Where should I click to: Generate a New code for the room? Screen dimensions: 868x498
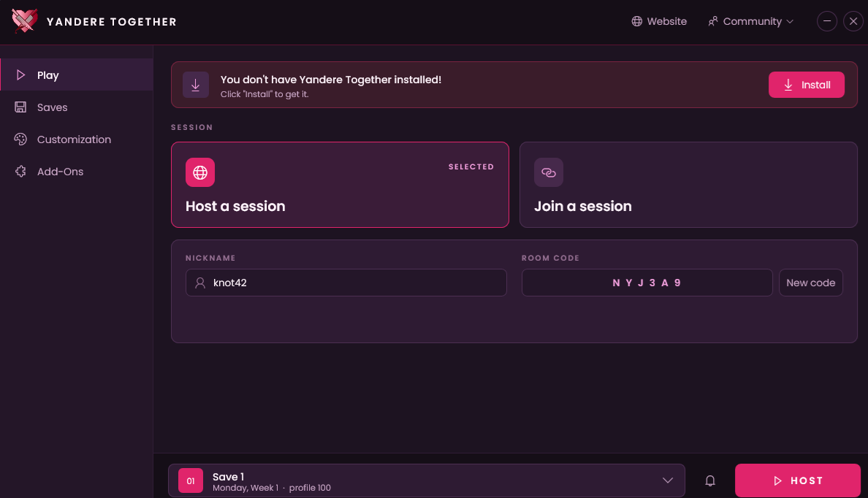[810, 283]
